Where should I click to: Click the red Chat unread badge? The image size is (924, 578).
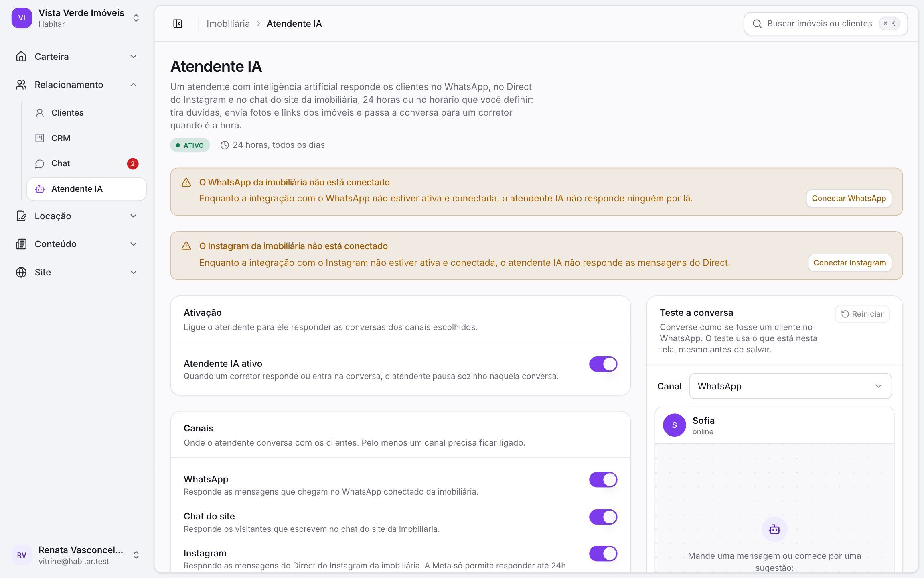pyautogui.click(x=133, y=164)
